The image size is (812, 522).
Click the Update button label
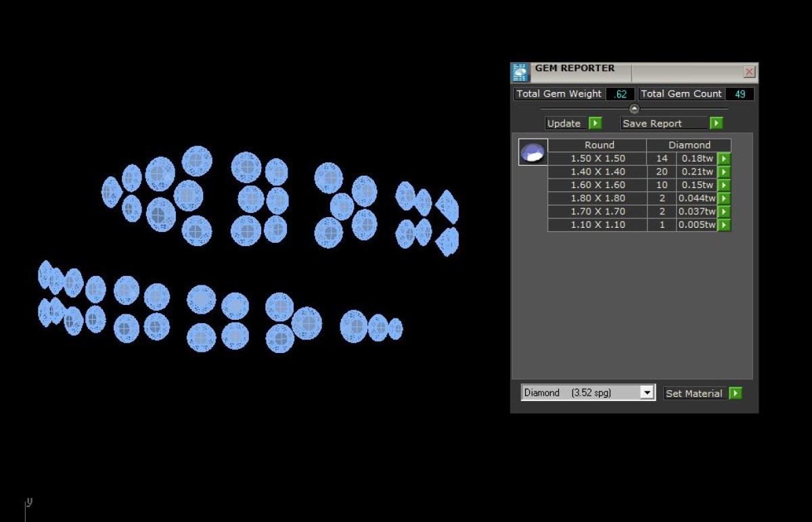[564, 123]
